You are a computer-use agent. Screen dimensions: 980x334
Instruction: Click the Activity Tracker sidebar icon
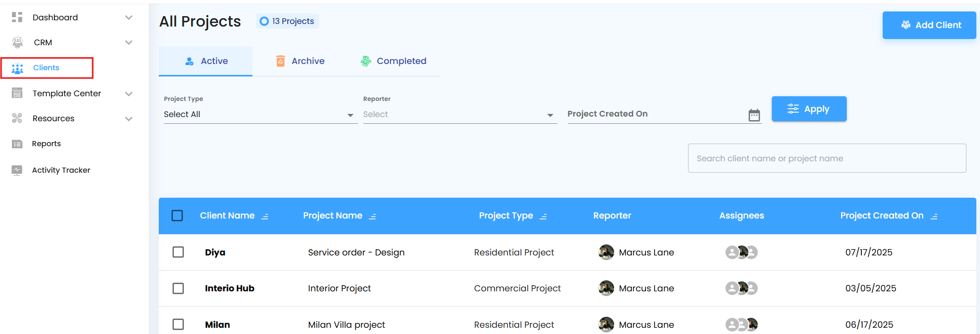[x=17, y=170]
